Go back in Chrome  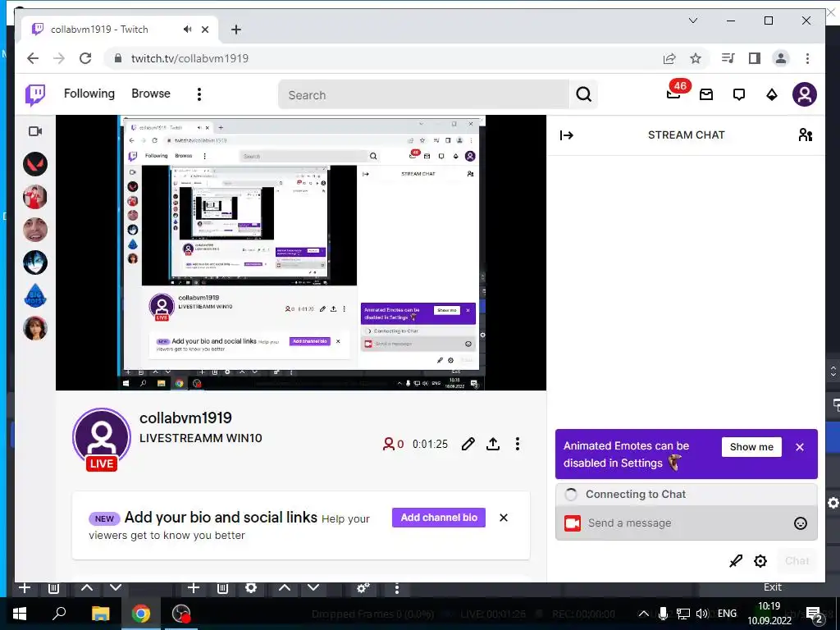tap(33, 58)
